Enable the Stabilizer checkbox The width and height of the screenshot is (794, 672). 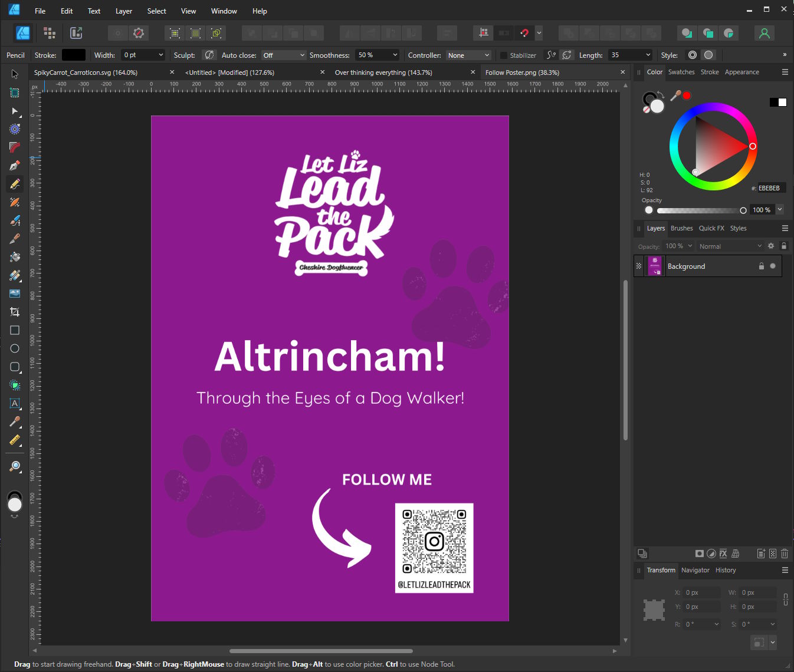[503, 55]
